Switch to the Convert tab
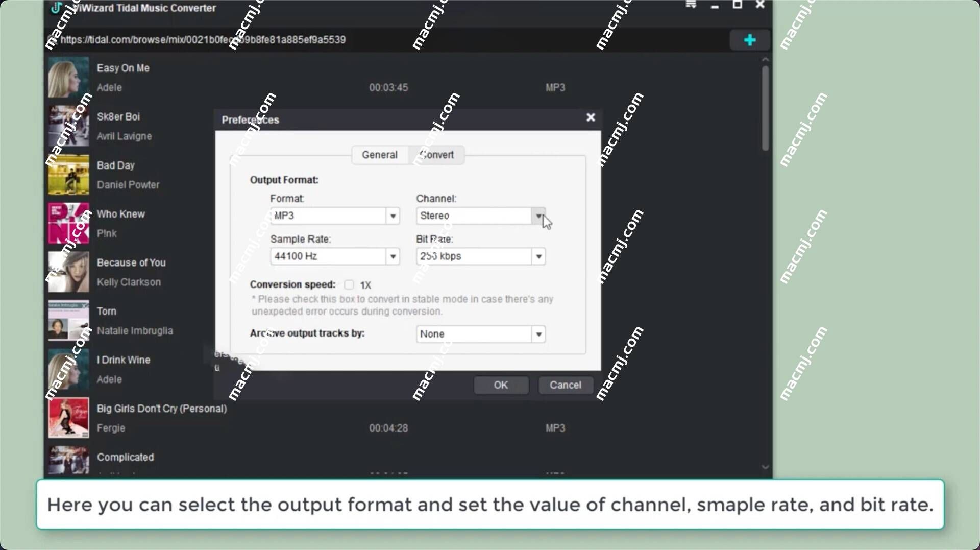The width and height of the screenshot is (980, 550). [x=436, y=155]
